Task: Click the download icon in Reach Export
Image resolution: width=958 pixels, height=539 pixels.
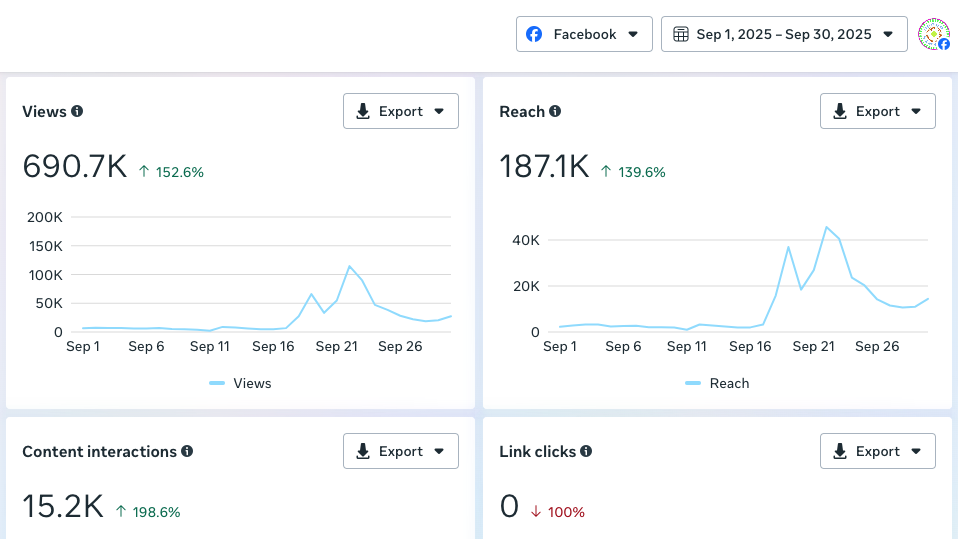Action: (x=840, y=111)
